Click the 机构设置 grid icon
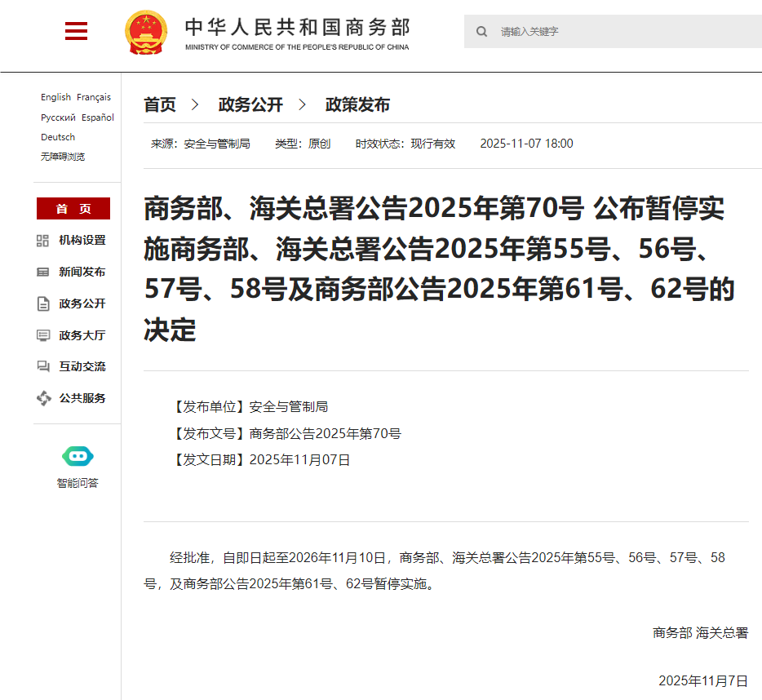Image resolution: width=762 pixels, height=700 pixels. pos(43,241)
